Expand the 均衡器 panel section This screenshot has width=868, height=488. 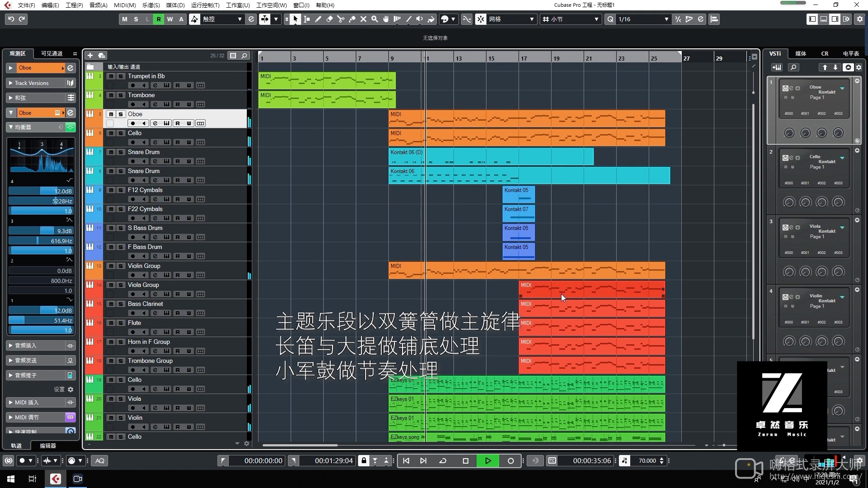pyautogui.click(x=10, y=127)
